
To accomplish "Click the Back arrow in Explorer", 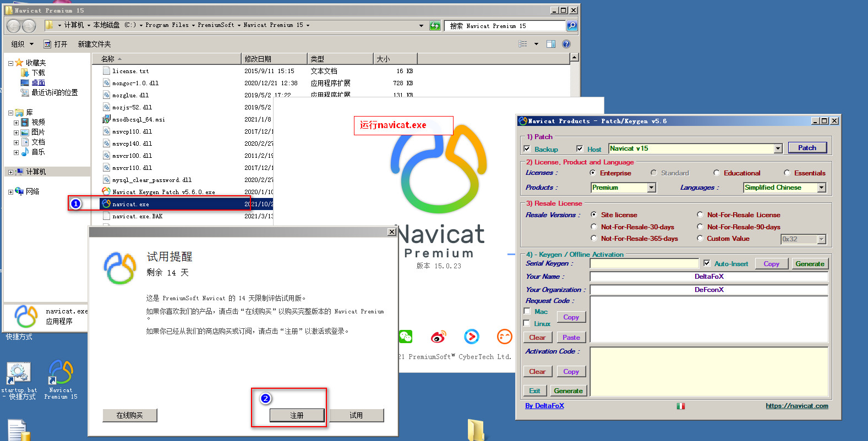I will (14, 26).
